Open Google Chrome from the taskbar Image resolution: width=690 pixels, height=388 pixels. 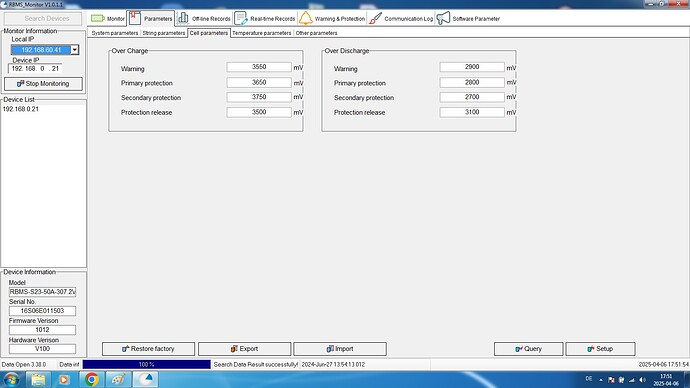click(92, 379)
